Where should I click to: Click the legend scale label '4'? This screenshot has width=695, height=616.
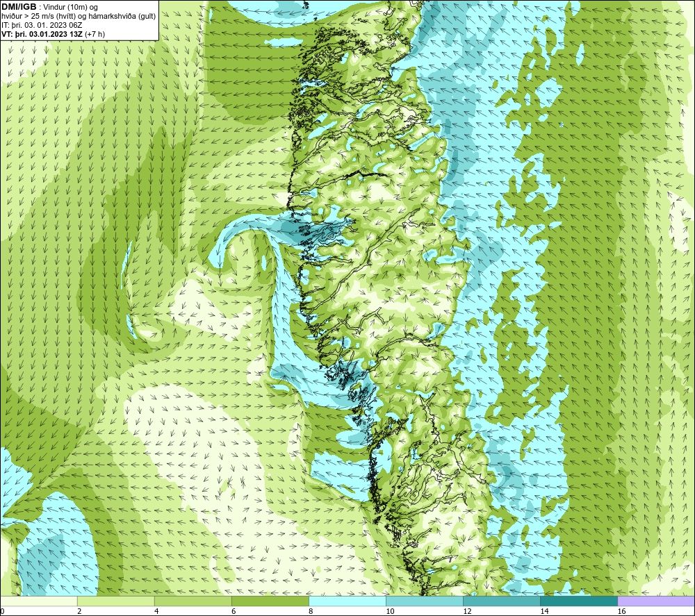click(156, 611)
